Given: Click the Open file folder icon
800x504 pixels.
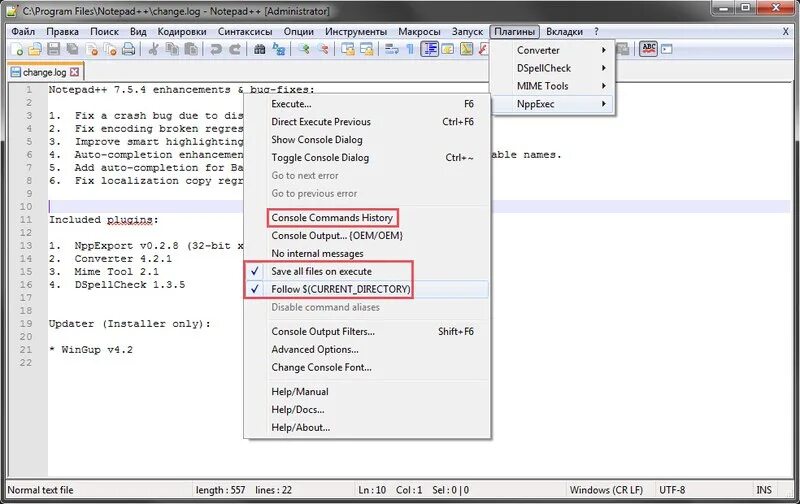Looking at the screenshot, I should pos(34,49).
